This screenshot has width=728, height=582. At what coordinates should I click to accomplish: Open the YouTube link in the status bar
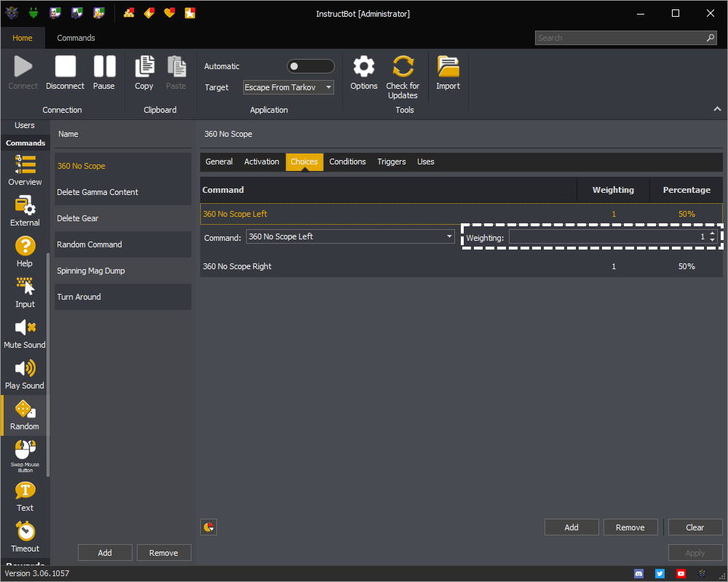(681, 574)
